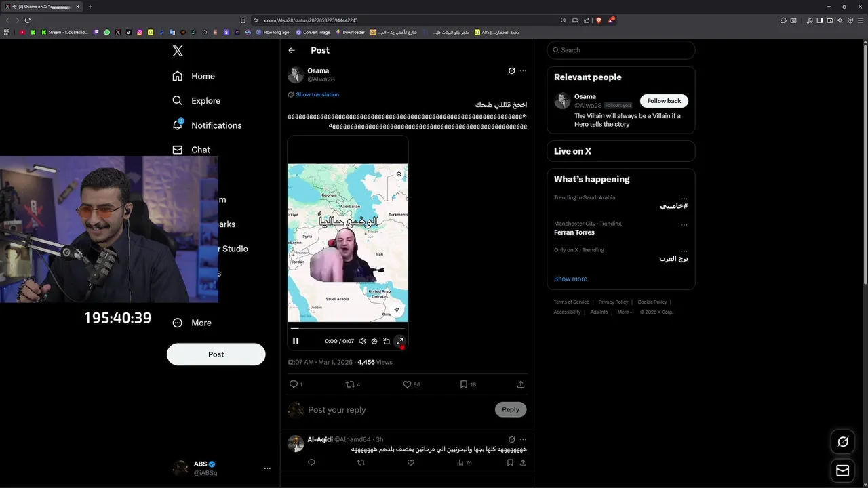Screen dimensions: 868x488
Task: Open the Explore page
Action: 196,100
